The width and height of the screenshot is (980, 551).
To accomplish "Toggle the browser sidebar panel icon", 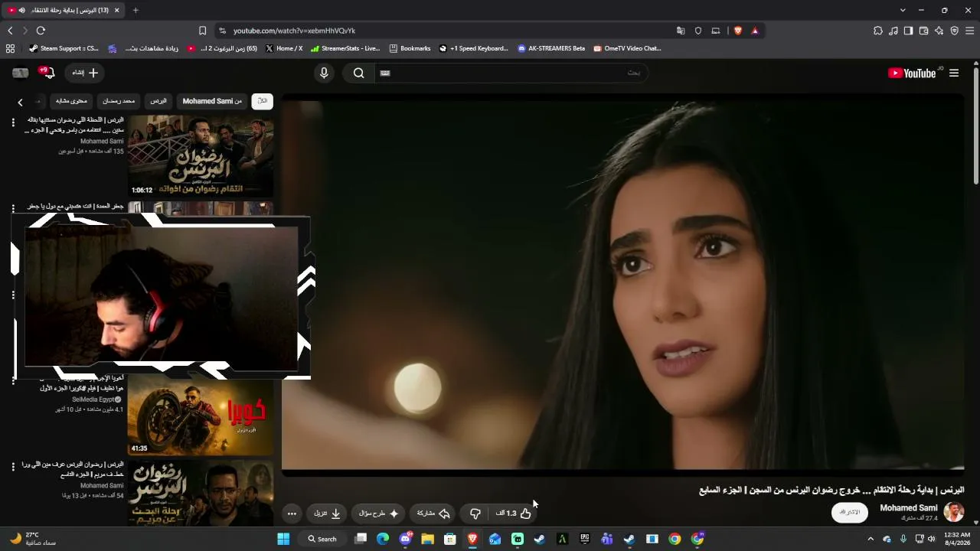I will (x=908, y=31).
